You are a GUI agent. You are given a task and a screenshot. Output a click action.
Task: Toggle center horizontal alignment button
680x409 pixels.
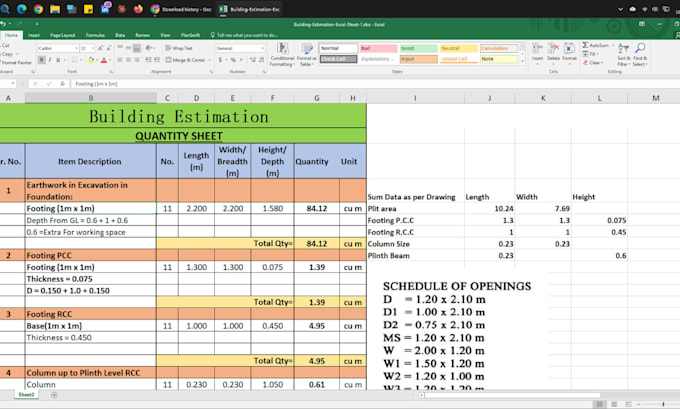point(128,60)
